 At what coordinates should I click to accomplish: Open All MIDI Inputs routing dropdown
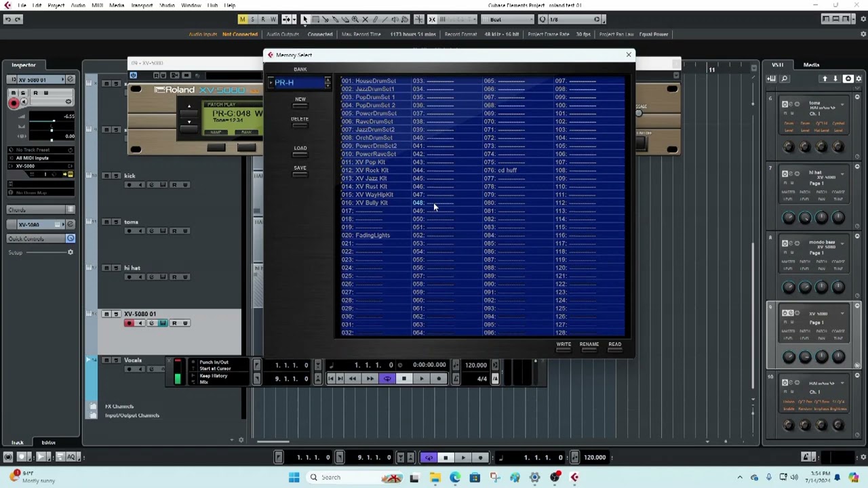39,158
